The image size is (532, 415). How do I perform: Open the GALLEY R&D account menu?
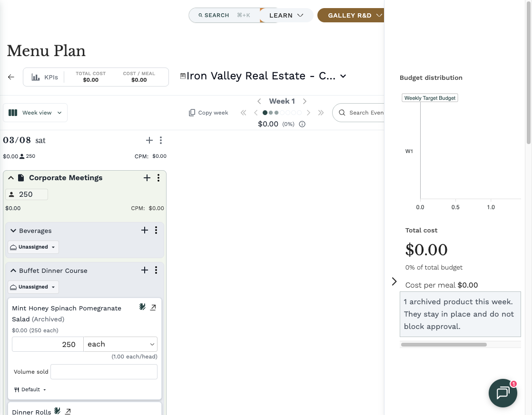(351, 15)
